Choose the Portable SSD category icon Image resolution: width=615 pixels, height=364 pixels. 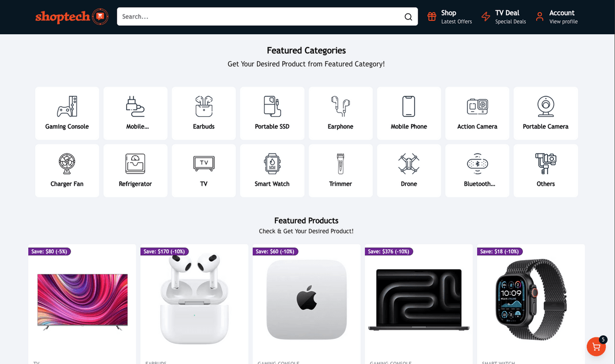[x=272, y=106]
